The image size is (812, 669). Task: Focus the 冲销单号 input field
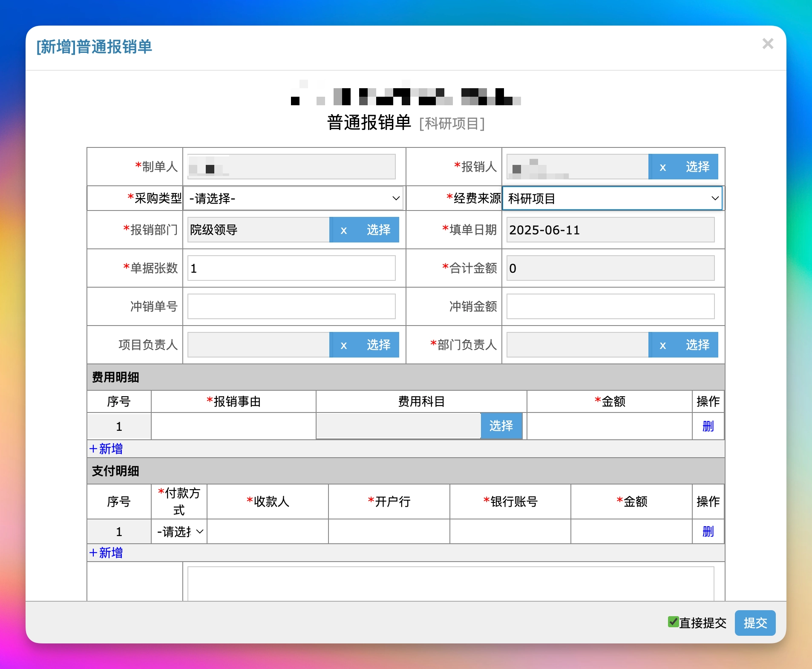click(291, 306)
